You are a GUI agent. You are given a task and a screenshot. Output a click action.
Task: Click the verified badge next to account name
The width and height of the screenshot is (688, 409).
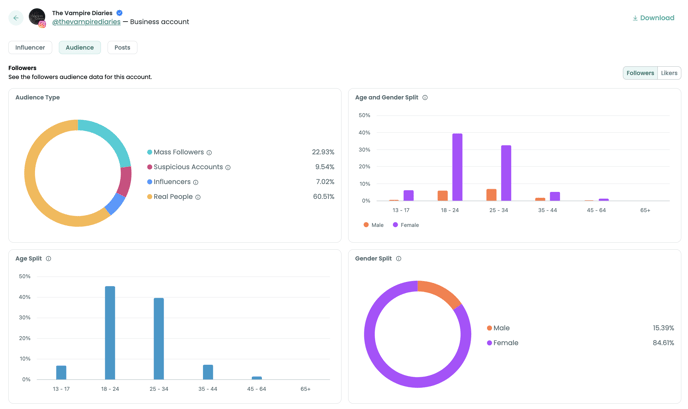tap(120, 13)
